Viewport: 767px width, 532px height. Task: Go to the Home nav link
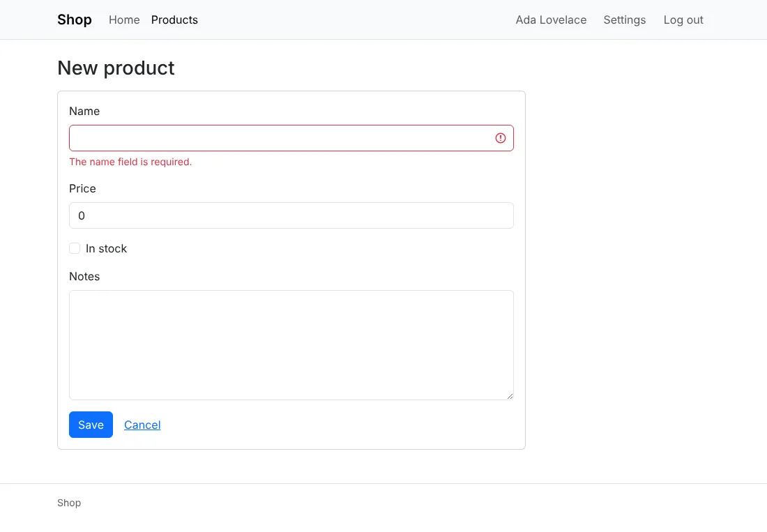point(124,20)
